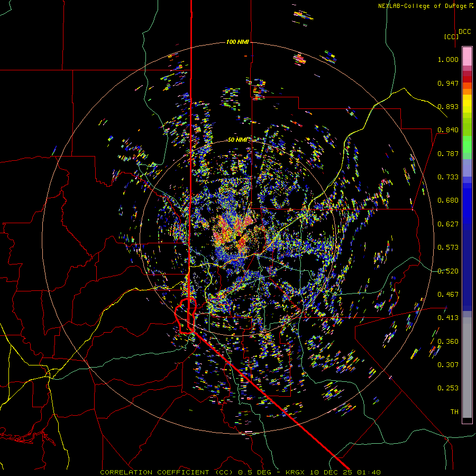Click the 100 NMI range ring label
This screenshot has width=476, height=476.
(237, 42)
